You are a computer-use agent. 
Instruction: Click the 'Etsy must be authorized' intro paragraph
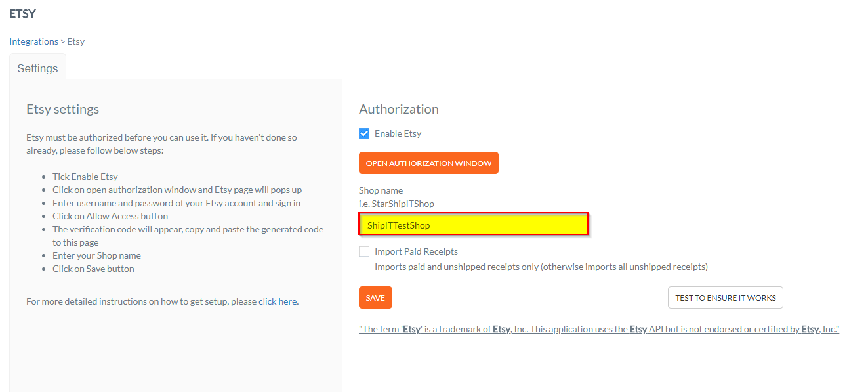[x=161, y=144]
